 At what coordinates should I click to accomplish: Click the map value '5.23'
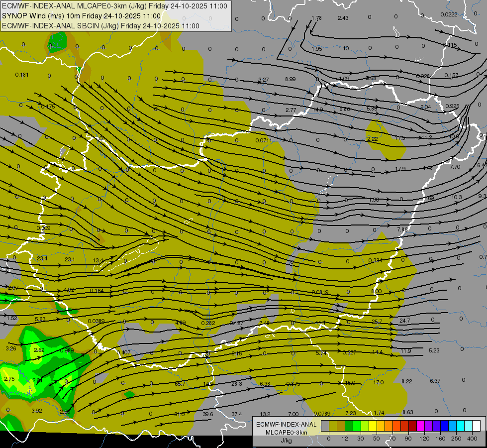click(x=434, y=350)
